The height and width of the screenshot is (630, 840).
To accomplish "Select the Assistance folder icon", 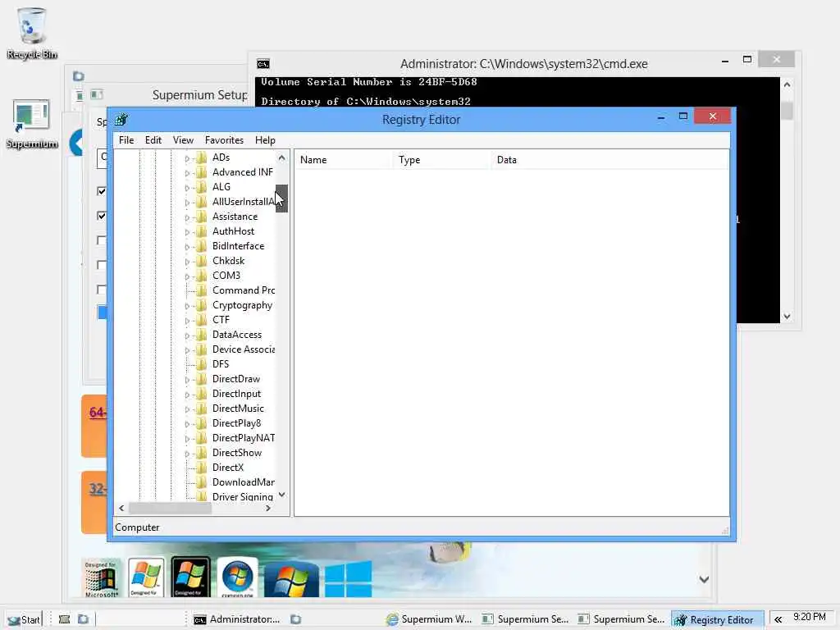I will pos(202,217).
